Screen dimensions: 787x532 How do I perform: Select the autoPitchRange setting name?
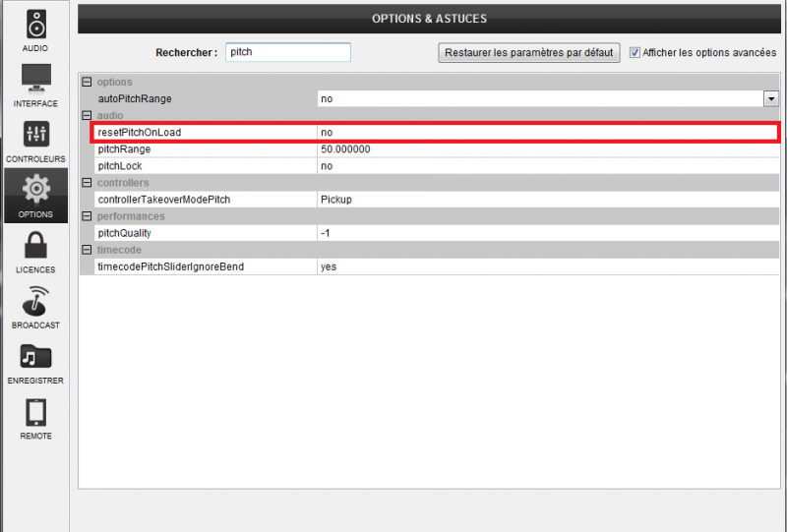[135, 99]
